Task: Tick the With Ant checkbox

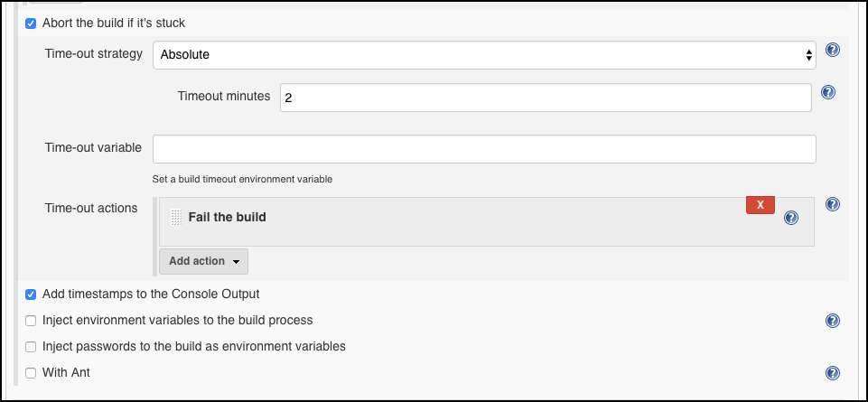Action: point(31,373)
